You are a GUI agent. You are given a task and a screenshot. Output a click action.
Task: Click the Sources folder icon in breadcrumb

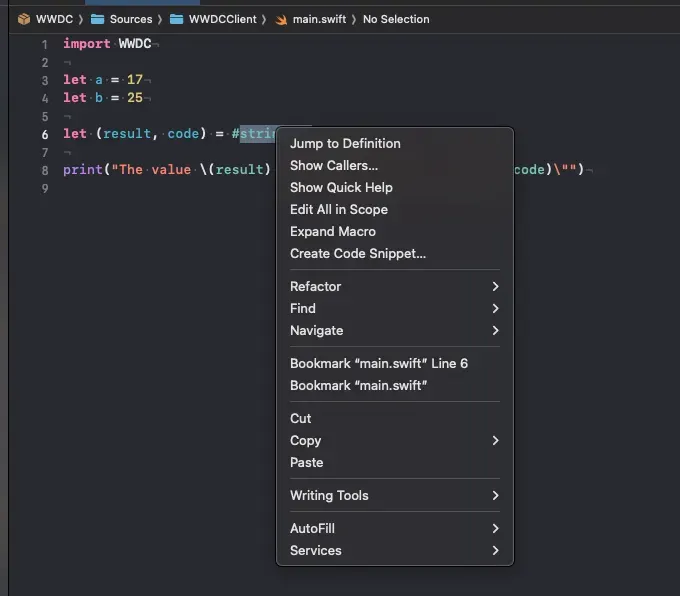coord(98,19)
